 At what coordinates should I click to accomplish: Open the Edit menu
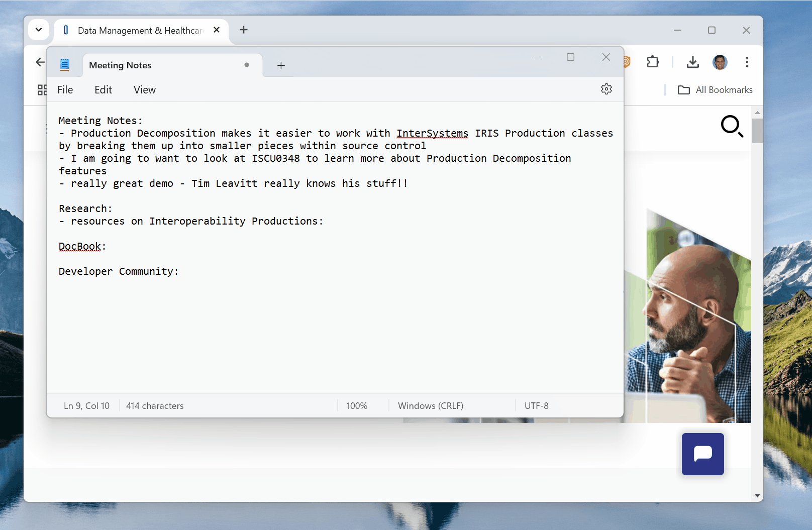tap(103, 90)
